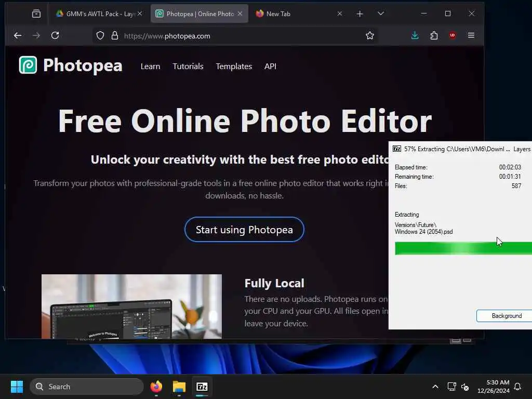Go forward to the next page
Image resolution: width=532 pixels, height=399 pixels.
coord(36,35)
